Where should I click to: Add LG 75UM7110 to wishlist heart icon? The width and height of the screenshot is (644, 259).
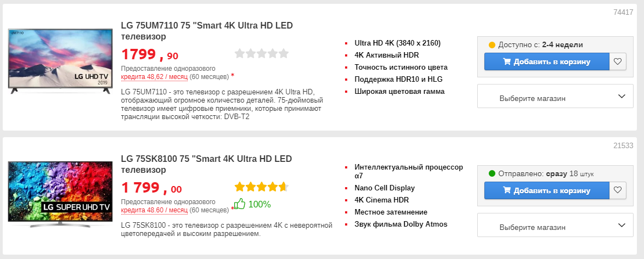tap(618, 61)
